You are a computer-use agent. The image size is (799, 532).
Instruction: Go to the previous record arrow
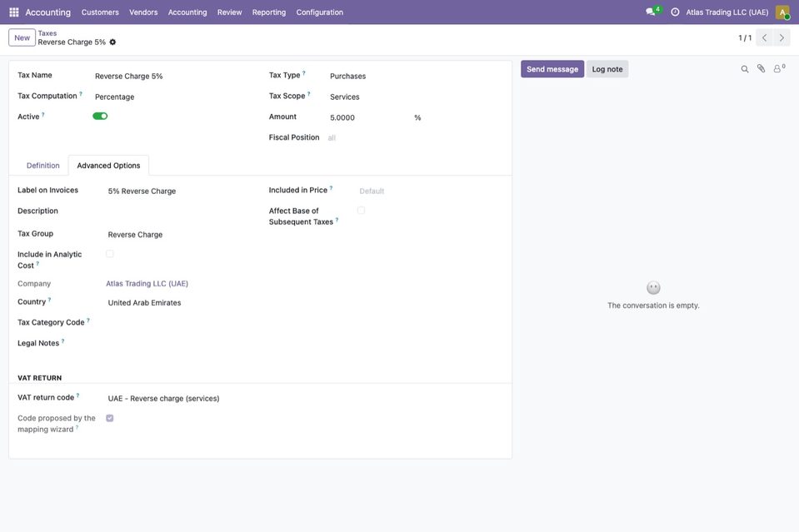pyautogui.click(x=764, y=37)
